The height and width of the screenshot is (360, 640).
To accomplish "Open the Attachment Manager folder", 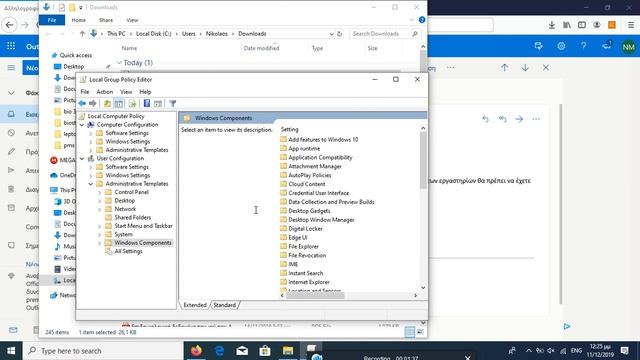I will click(x=315, y=166).
